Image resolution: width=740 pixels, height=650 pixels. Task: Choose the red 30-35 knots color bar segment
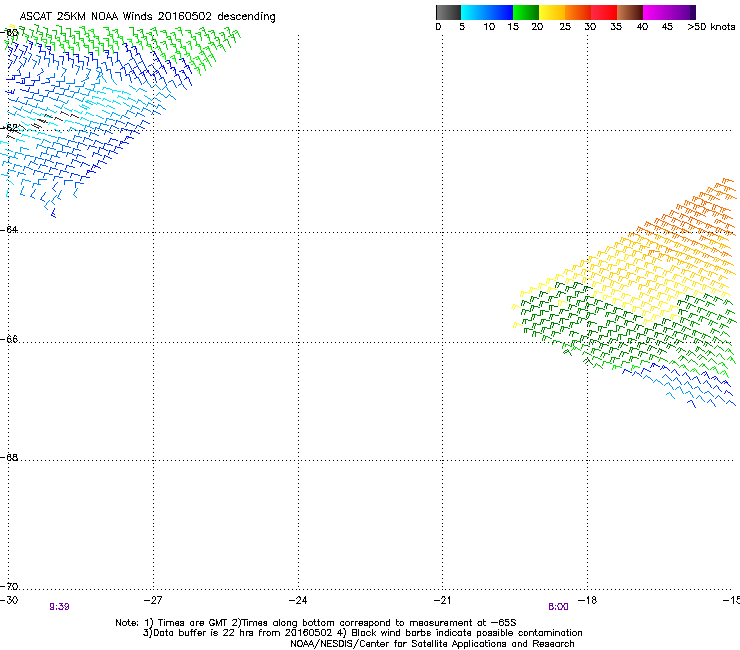604,12
